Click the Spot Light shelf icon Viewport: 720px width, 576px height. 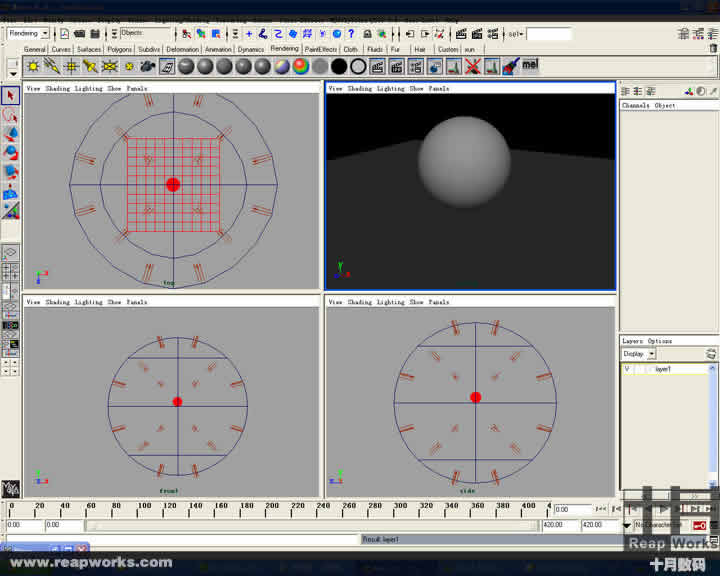click(90, 66)
